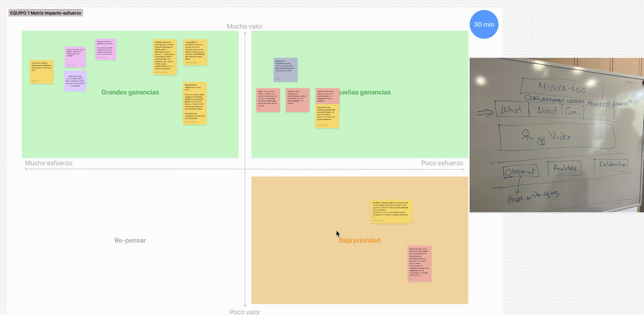644x315 pixels.
Task: Select the yellow sticky starting with 'INTERNO: Conseguir tasas'
Action: [x=391, y=212]
